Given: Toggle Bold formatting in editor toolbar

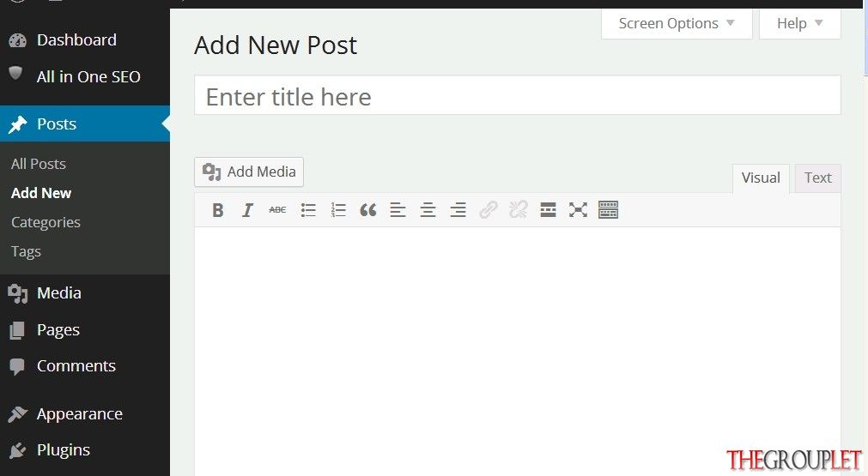Looking at the screenshot, I should (x=218, y=210).
